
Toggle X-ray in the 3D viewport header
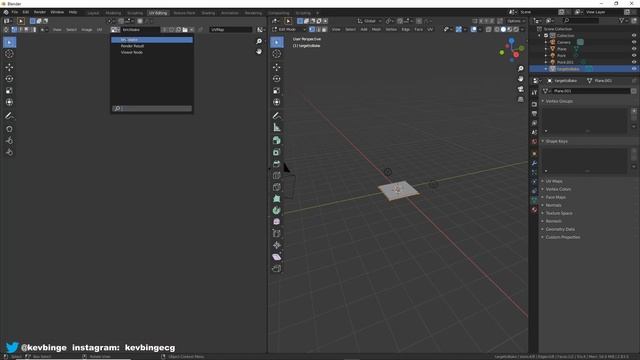point(489,29)
